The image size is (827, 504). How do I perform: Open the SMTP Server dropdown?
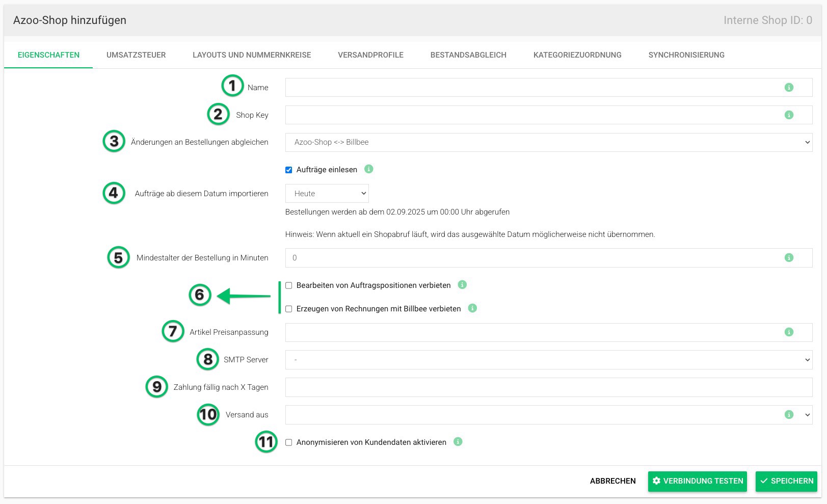coord(549,360)
